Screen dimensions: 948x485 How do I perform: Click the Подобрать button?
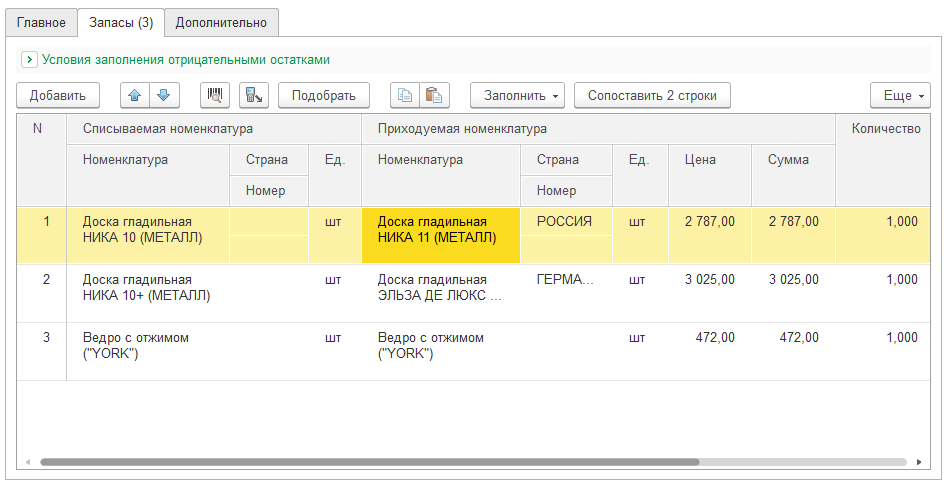(323, 96)
